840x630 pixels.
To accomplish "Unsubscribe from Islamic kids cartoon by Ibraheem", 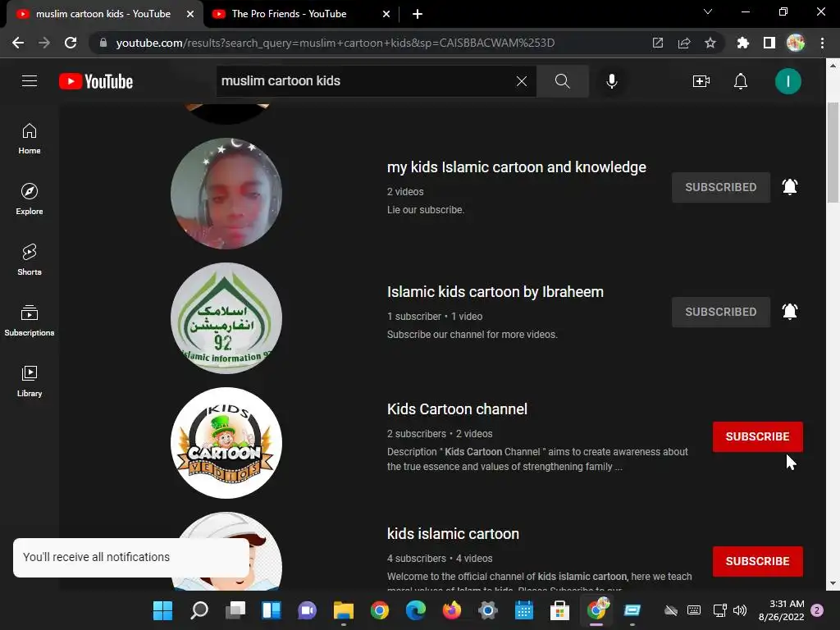I will [x=720, y=312].
